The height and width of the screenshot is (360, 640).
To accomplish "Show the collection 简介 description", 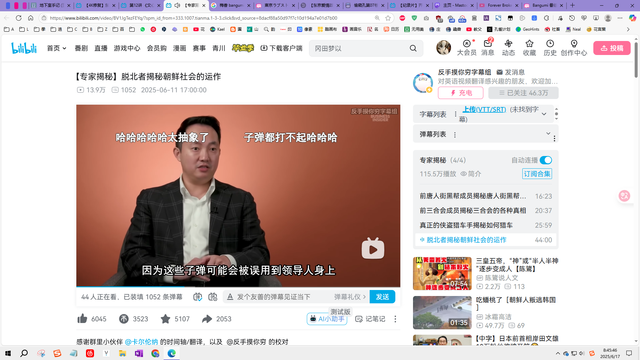I will click(471, 174).
